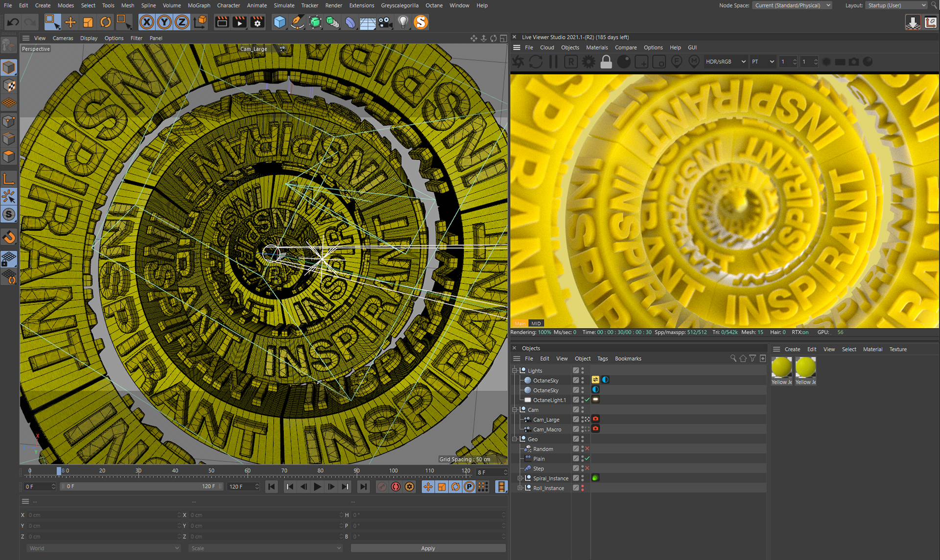Disable the Plain effector green checkmark
This screenshot has height=560, width=940.
pyautogui.click(x=587, y=459)
